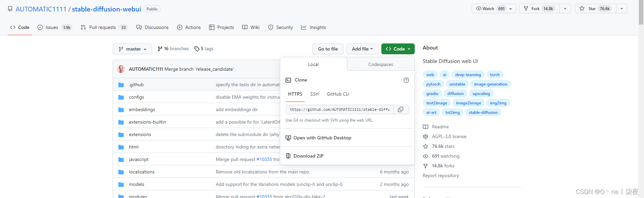Click the .github folder icon
The height and width of the screenshot is (198, 644).
[x=121, y=85]
